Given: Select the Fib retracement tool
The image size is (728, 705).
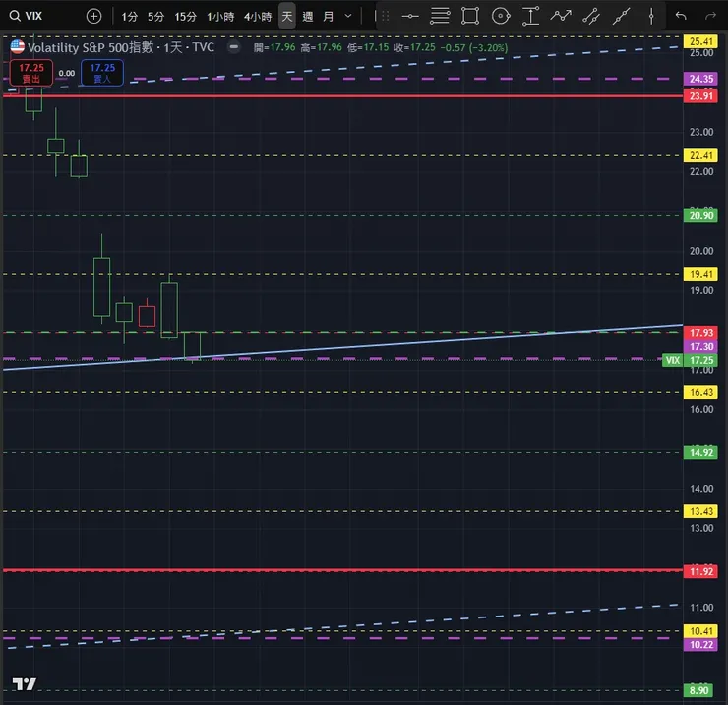Looking at the screenshot, I should (x=439, y=16).
